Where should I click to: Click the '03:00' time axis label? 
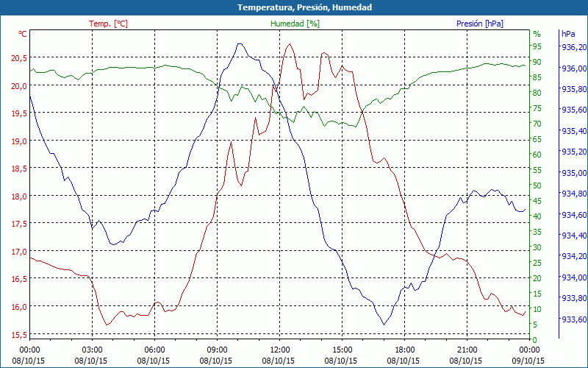click(x=93, y=350)
